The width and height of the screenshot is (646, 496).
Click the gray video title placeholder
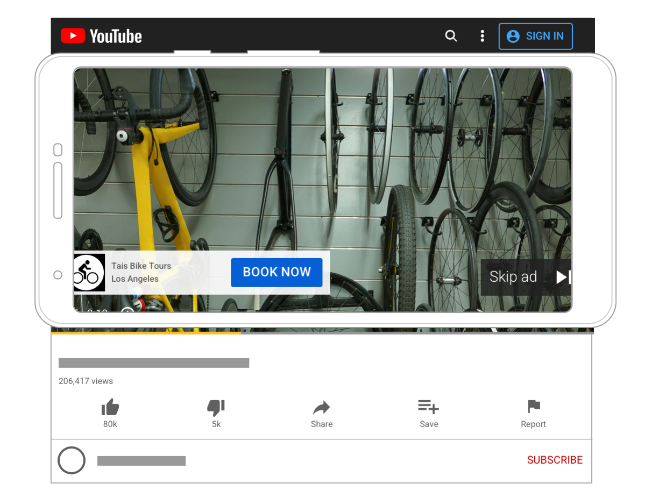coord(154,363)
